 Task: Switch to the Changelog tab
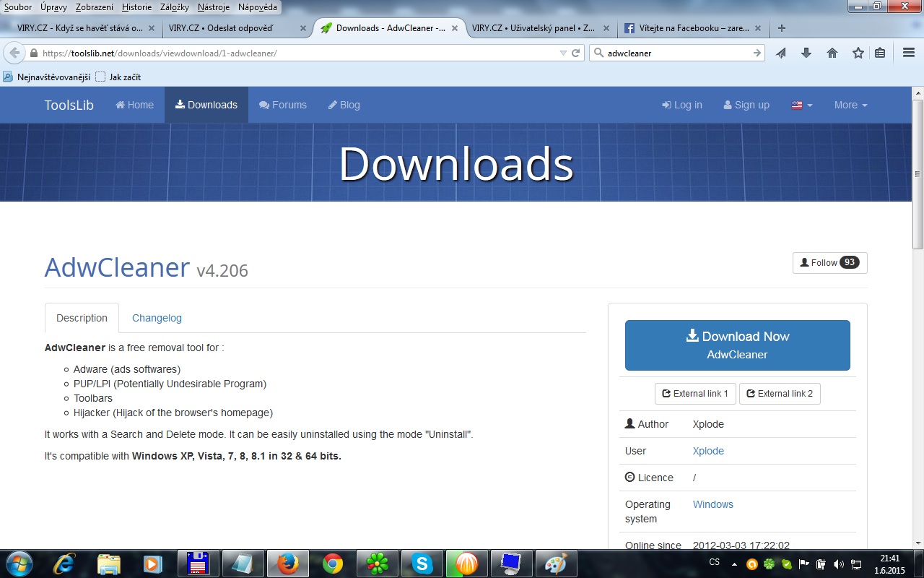157,318
